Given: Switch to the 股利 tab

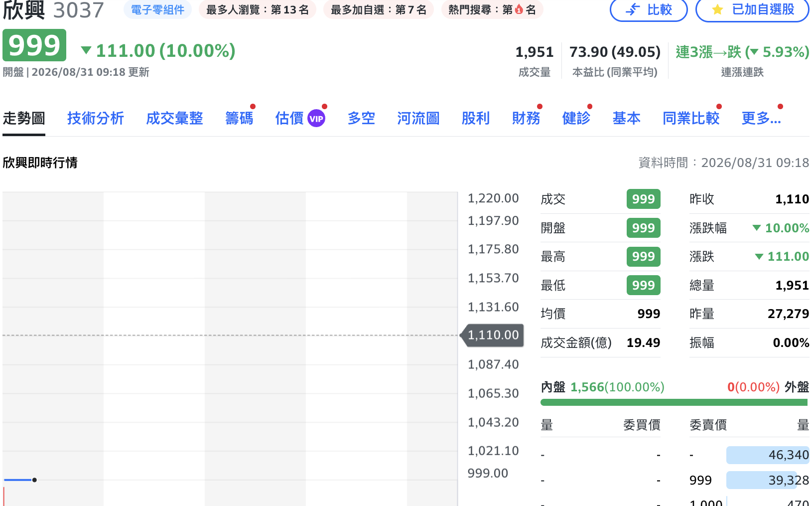Looking at the screenshot, I should 476,119.
